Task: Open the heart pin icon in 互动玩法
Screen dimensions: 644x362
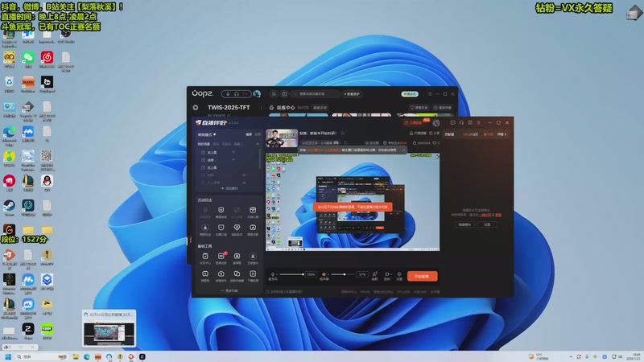Action: (237, 228)
